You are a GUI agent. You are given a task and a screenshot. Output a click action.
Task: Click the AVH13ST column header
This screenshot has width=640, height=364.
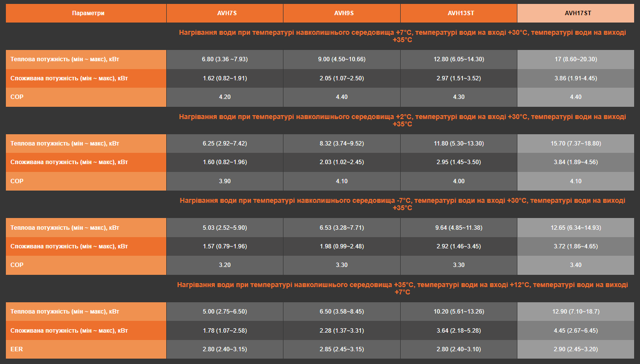[459, 13]
